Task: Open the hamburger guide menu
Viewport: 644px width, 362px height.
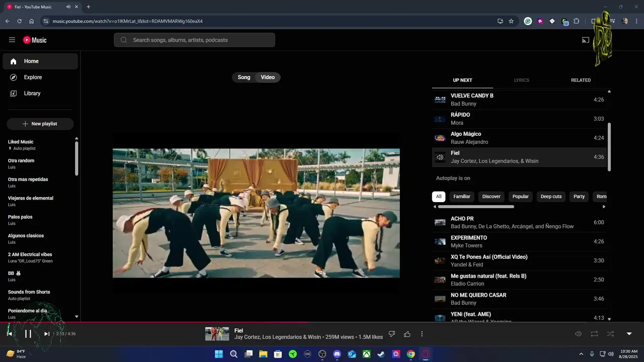Action: (12, 40)
